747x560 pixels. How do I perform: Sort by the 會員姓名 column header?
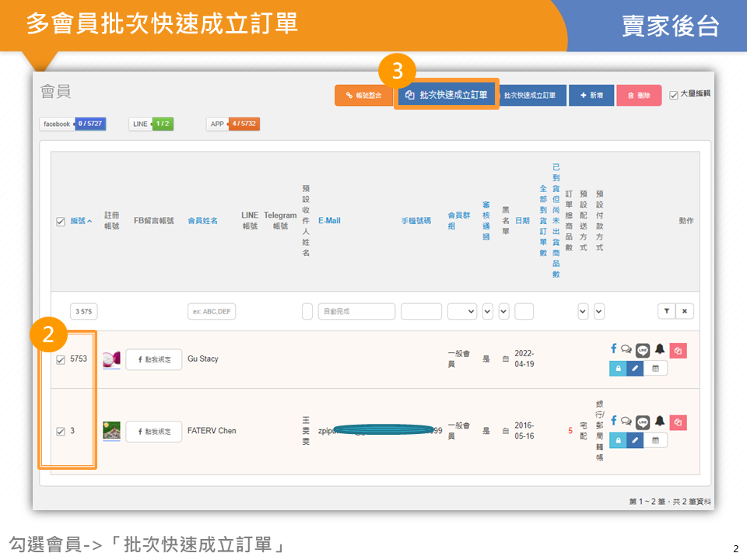(x=202, y=221)
